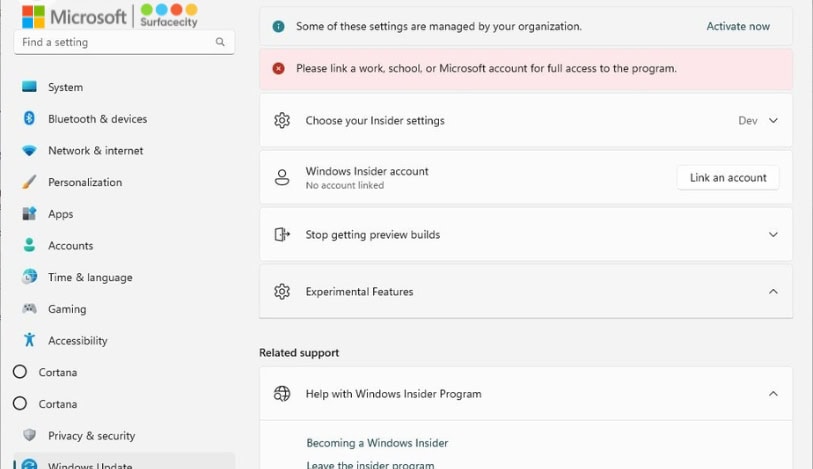Screen dimensions: 813x469
Task: Open the Dev channel dropdown
Action: coord(758,121)
